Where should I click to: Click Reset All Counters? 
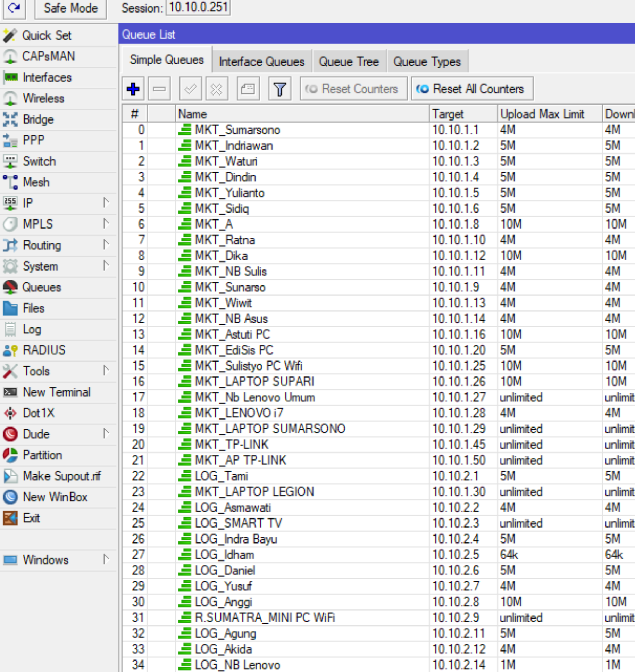pyautogui.click(x=471, y=89)
